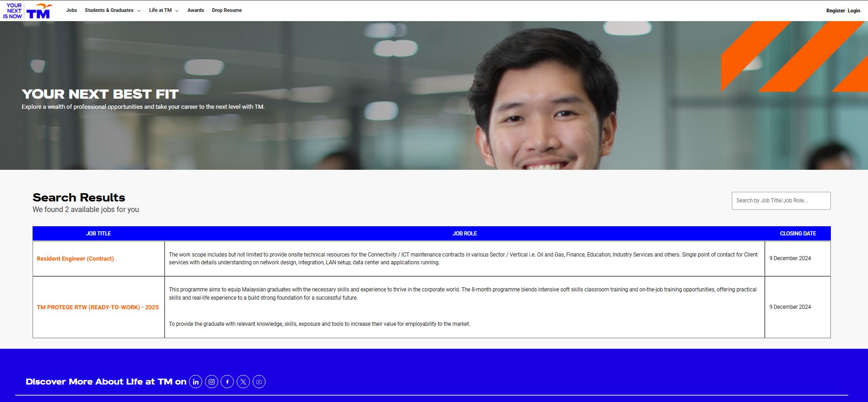Click 'Discover More About Life at TM on'
868x402 pixels.
coord(106,382)
